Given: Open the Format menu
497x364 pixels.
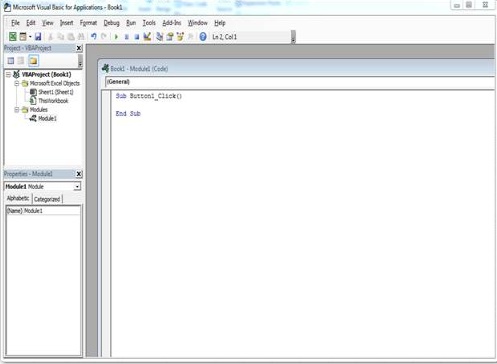Looking at the screenshot, I should (x=88, y=23).
